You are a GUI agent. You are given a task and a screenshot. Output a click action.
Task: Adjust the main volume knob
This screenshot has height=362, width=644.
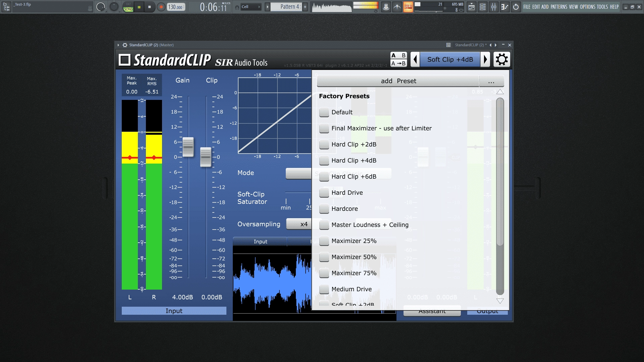coord(101,7)
